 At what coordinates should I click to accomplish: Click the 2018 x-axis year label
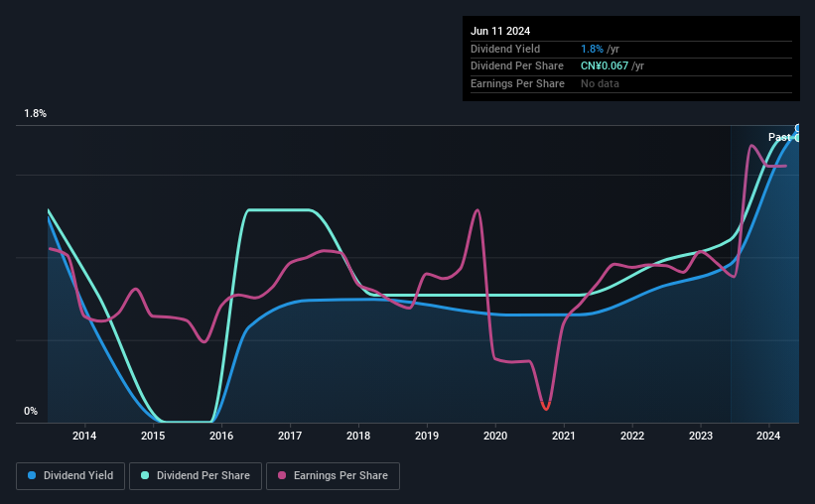tap(358, 436)
